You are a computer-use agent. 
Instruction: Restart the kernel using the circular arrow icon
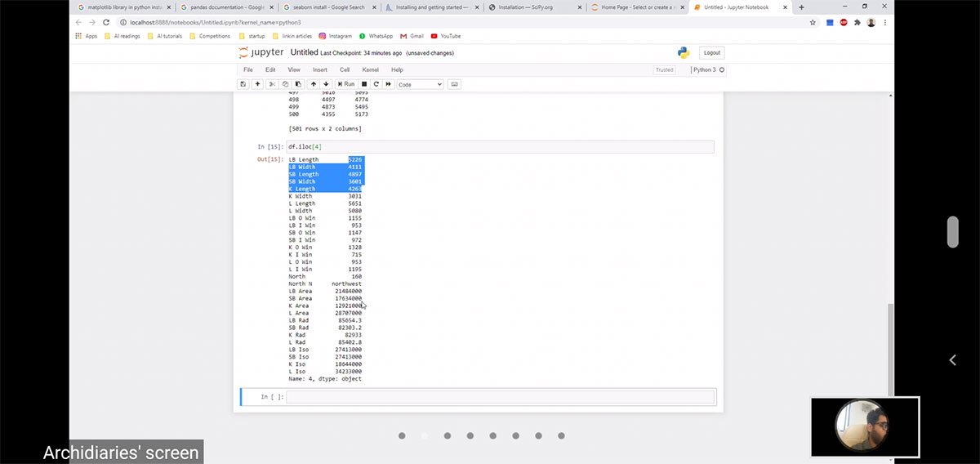[376, 84]
